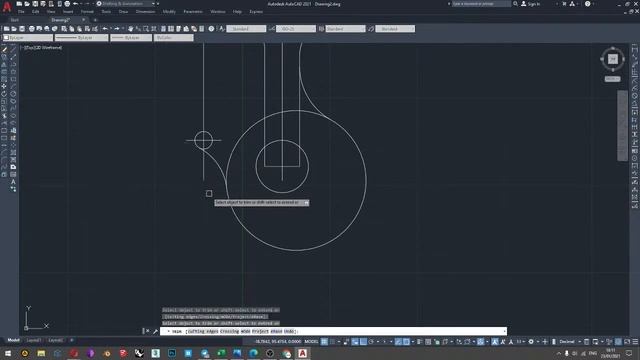This screenshot has height=360, width=640.
Task: Choose the Undo option in command line
Action: click(289, 331)
